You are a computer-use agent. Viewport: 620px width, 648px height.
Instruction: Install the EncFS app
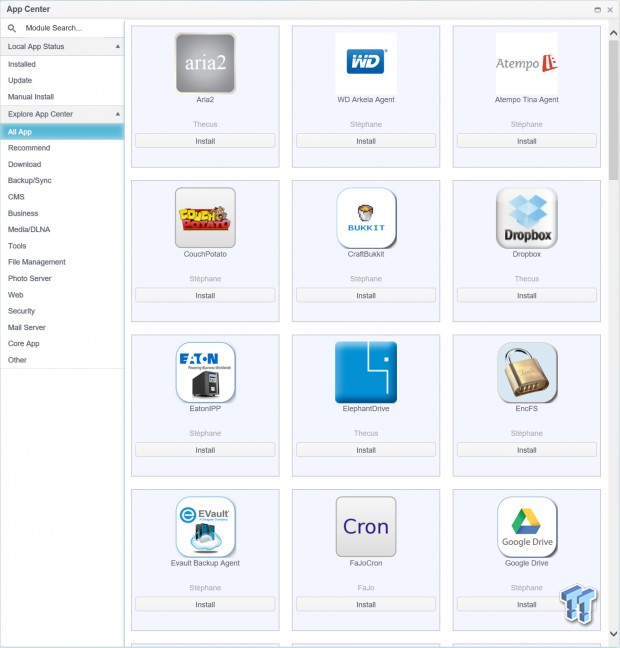point(527,450)
